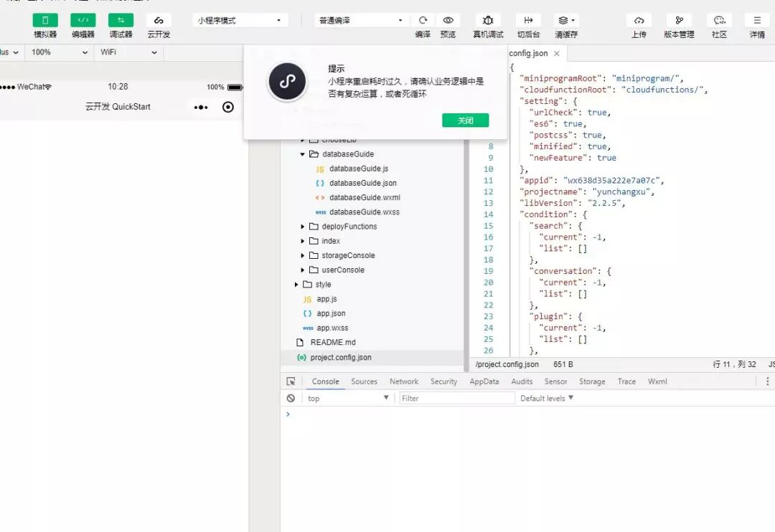Switch to the Storage tab
This screenshot has width=775, height=532.
coord(591,381)
